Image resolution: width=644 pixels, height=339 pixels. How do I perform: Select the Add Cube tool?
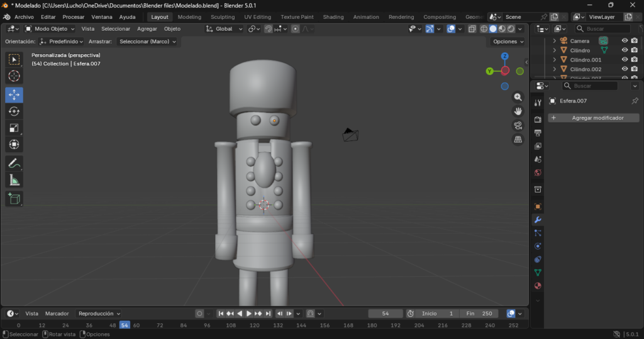(14, 199)
